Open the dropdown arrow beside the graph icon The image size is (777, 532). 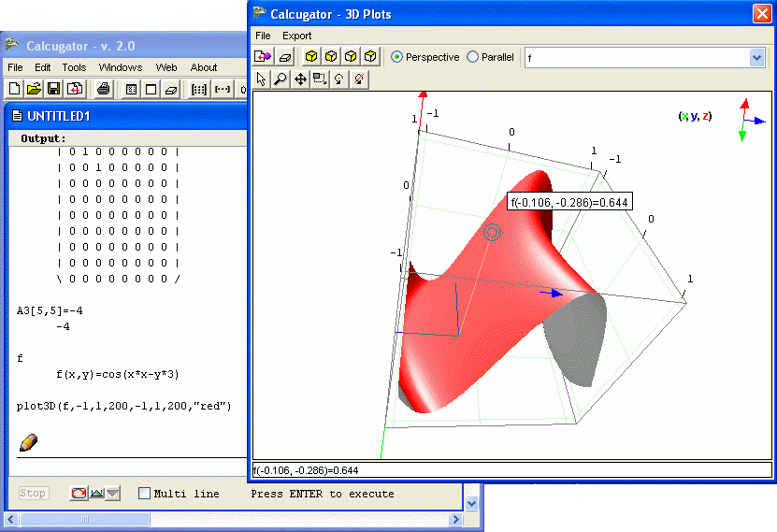click(x=113, y=494)
